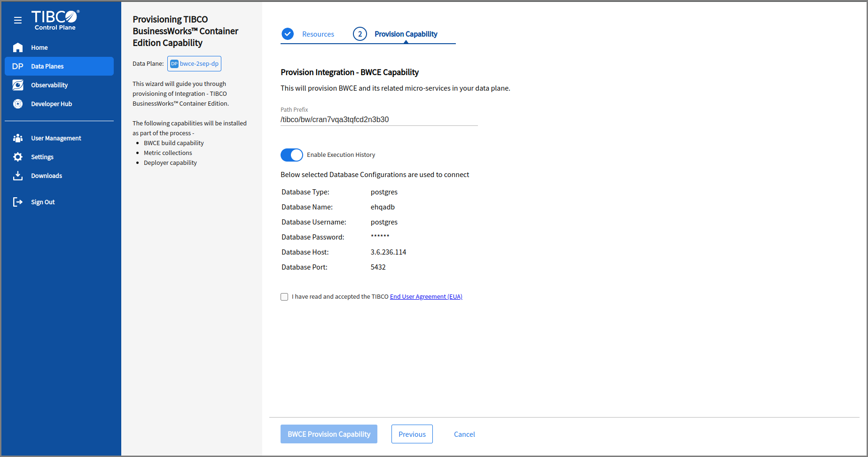Check the End User Agreement checkbox
The image size is (868, 457).
(x=284, y=297)
